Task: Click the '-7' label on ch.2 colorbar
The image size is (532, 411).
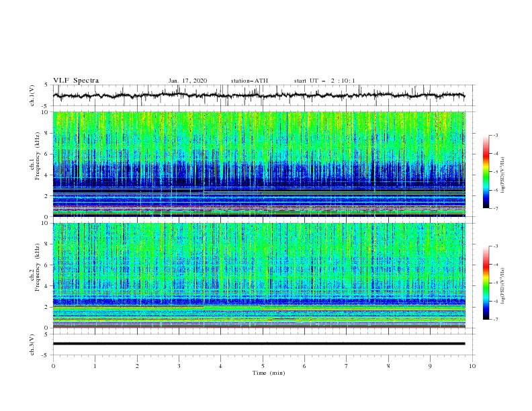Action: coord(495,319)
